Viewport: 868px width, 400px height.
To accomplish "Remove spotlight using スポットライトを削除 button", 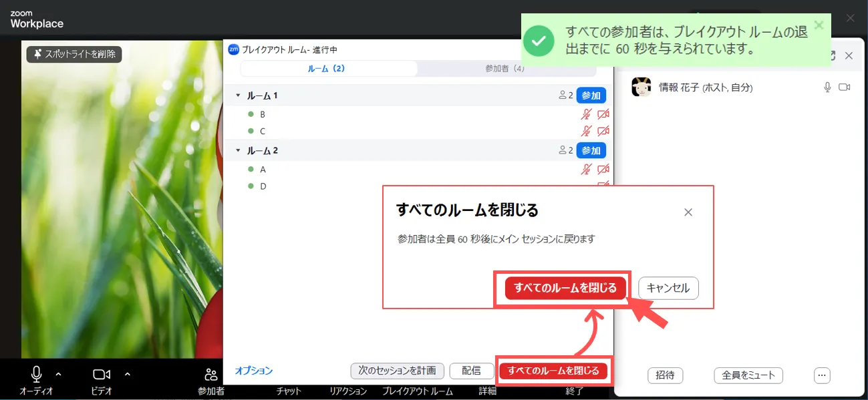I will pos(74,54).
